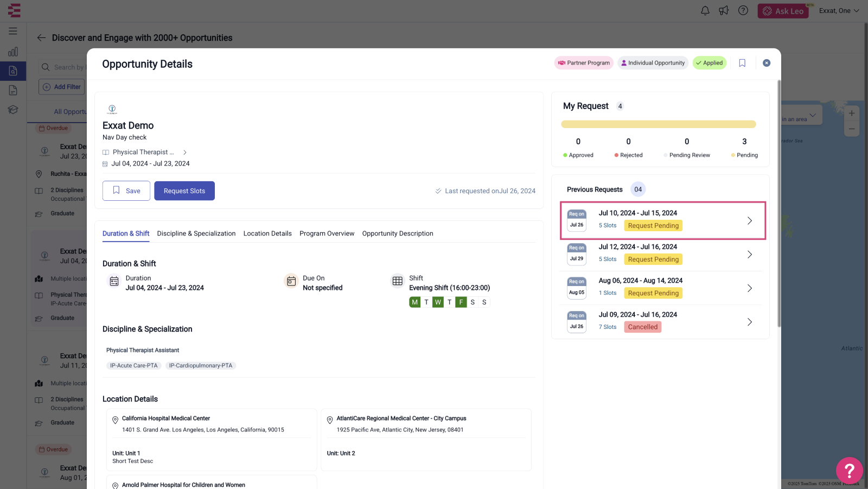Toggle Monday in shift days
The width and height of the screenshot is (868, 489).
(415, 302)
